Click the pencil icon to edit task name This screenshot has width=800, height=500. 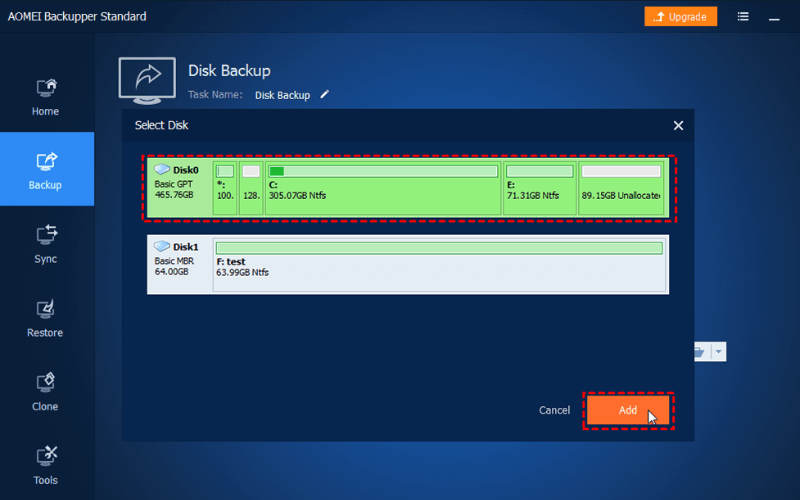click(x=324, y=94)
